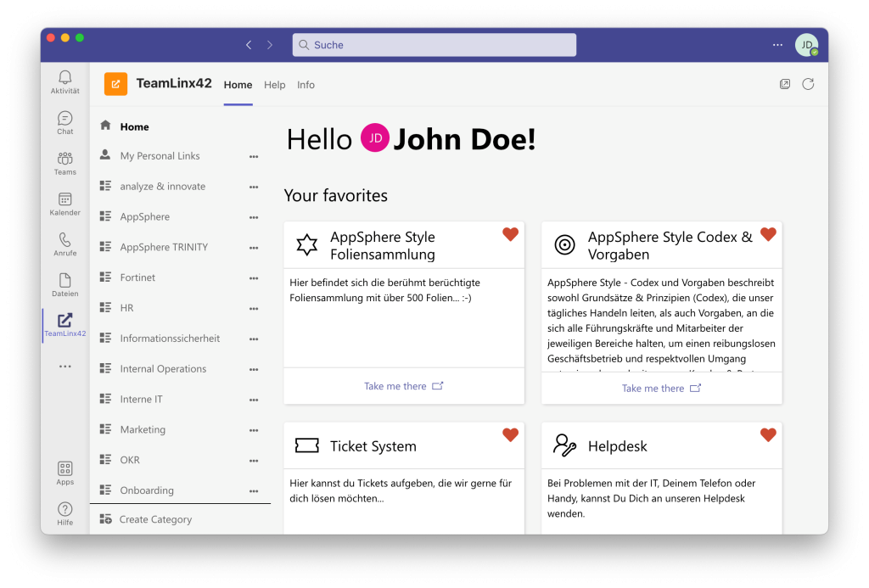
Task: Open more options for Marketing category
Action: point(253,430)
